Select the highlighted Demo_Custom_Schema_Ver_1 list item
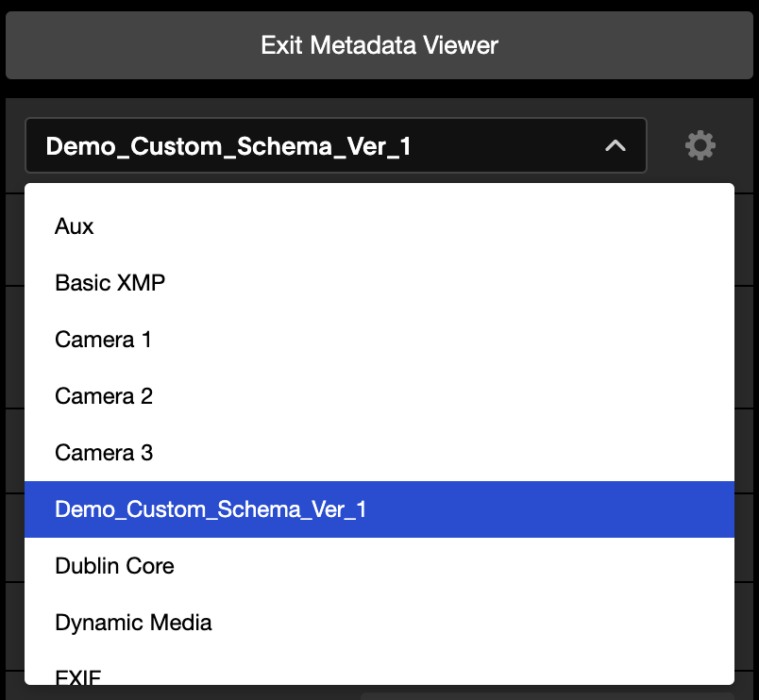Image resolution: width=759 pixels, height=700 pixels. pyautogui.click(x=379, y=509)
